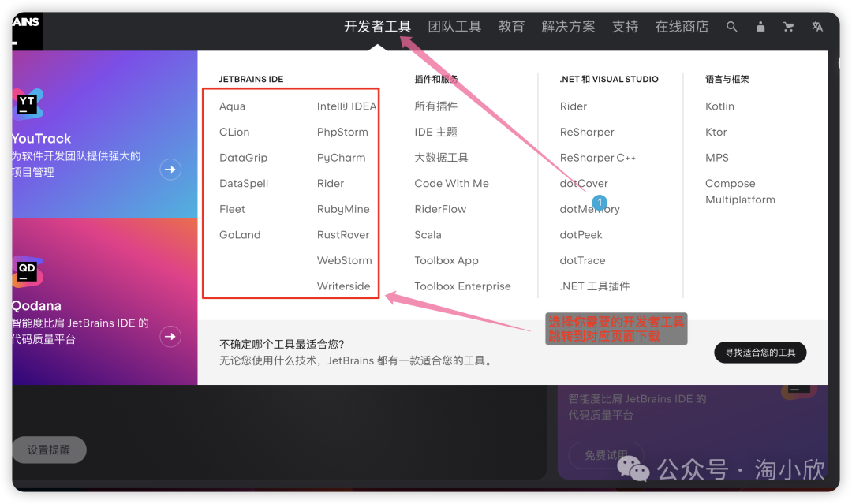Open the RustRover link
Screen dimensions: 852x504
pyautogui.click(x=343, y=234)
